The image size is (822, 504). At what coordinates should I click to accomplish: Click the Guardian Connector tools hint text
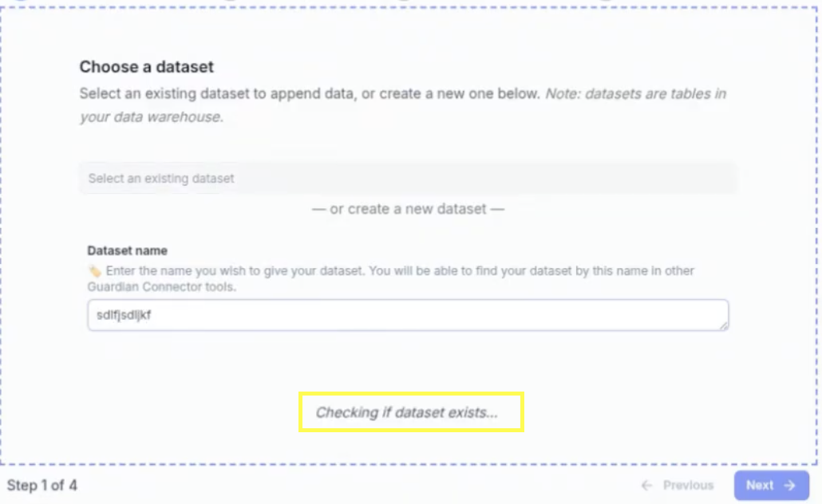(x=161, y=286)
